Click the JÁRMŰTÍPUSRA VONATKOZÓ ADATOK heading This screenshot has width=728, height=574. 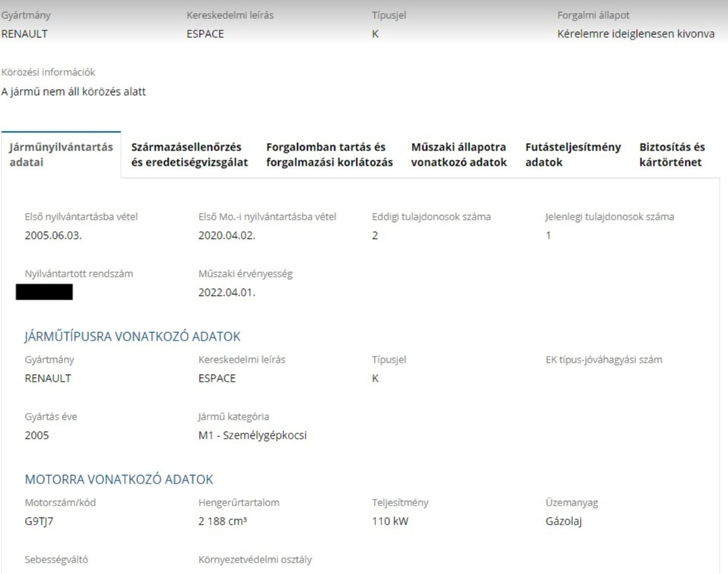132,337
